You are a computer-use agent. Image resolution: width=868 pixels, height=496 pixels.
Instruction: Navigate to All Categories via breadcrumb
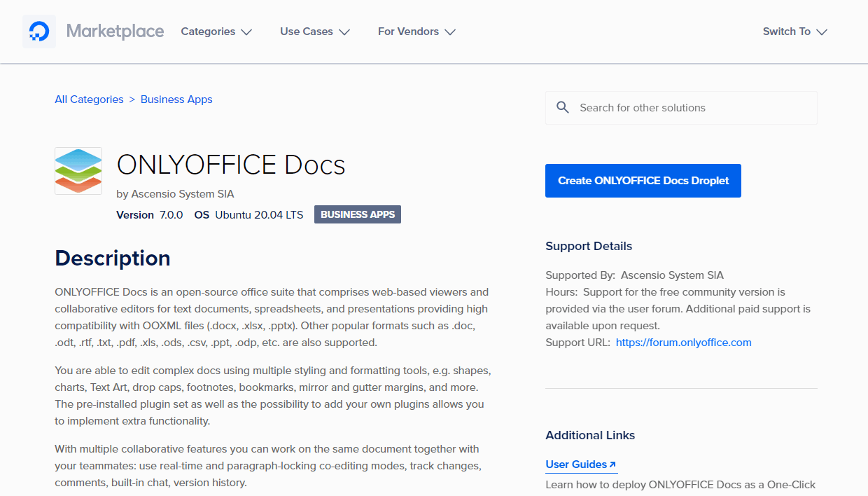coord(89,99)
